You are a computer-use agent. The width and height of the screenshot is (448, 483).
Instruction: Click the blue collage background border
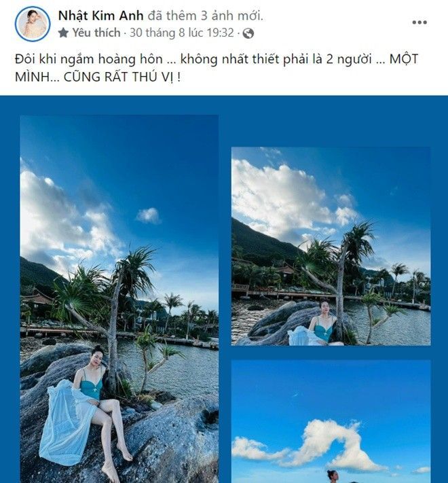225,106
